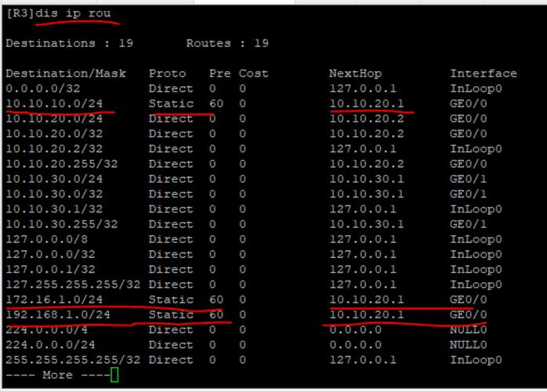The width and height of the screenshot is (547, 392).
Task: Click next hop 10.10.20.2 in 10.10.20.0/24 row
Action: click(366, 119)
